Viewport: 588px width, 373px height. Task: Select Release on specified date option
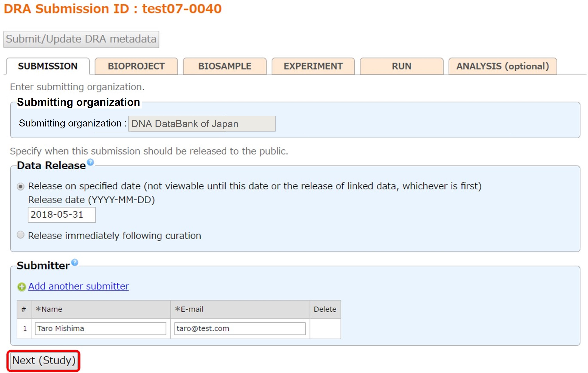21,187
